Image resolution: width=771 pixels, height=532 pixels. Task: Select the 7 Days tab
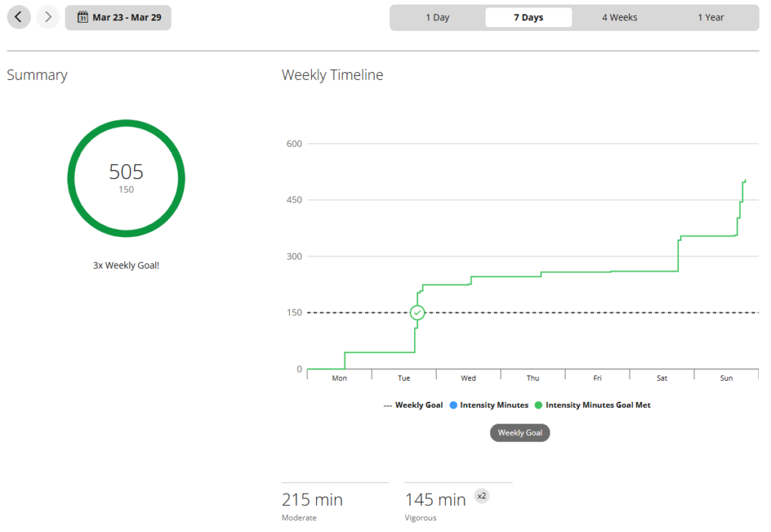click(528, 17)
